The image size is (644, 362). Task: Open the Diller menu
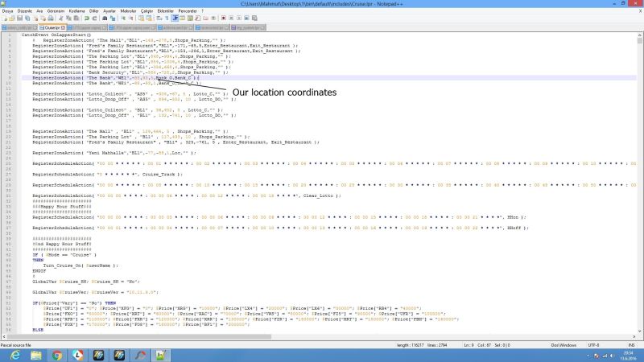pos(94,11)
